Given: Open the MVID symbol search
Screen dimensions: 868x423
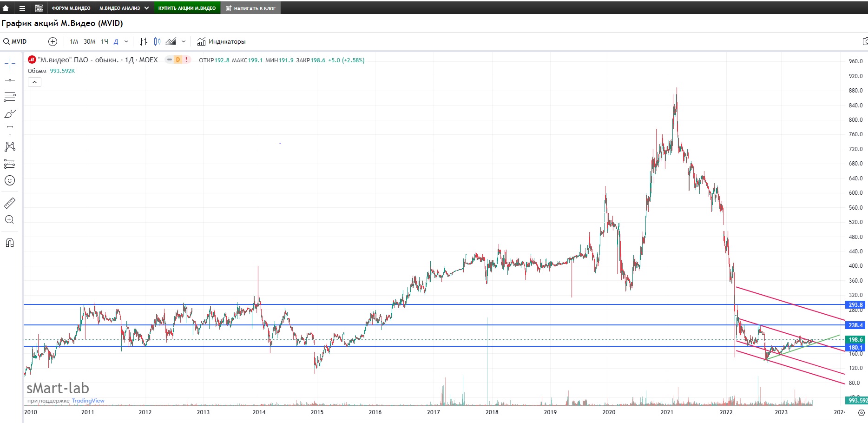Looking at the screenshot, I should tap(15, 41).
